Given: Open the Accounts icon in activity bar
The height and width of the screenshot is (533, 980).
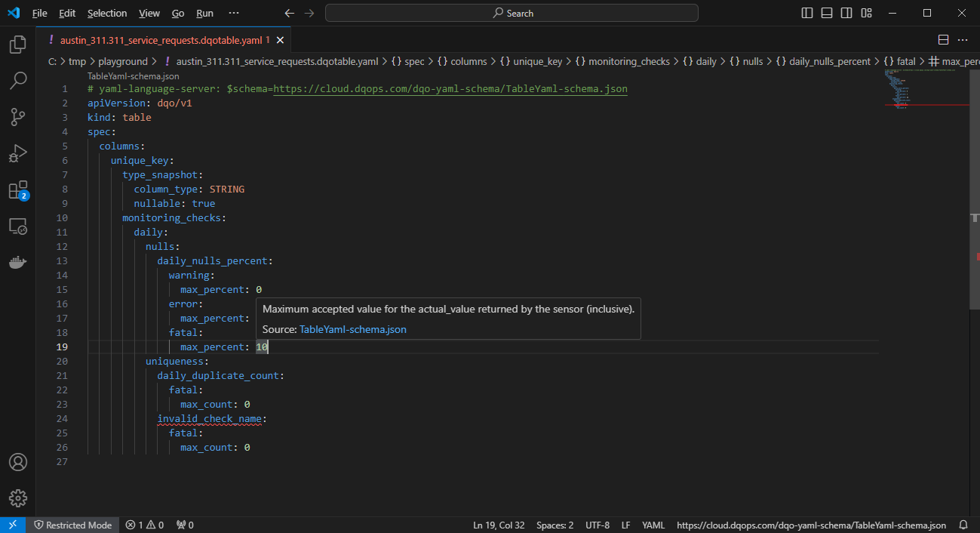Looking at the screenshot, I should pyautogui.click(x=17, y=461).
